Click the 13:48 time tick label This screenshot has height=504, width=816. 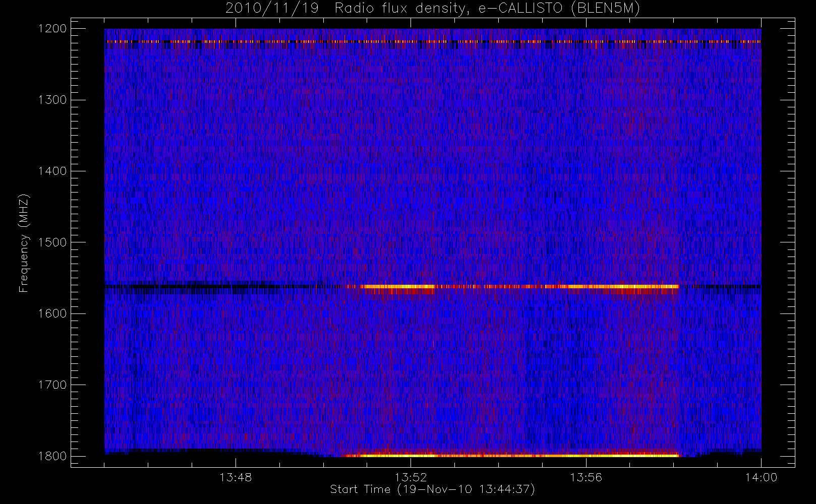click(236, 477)
